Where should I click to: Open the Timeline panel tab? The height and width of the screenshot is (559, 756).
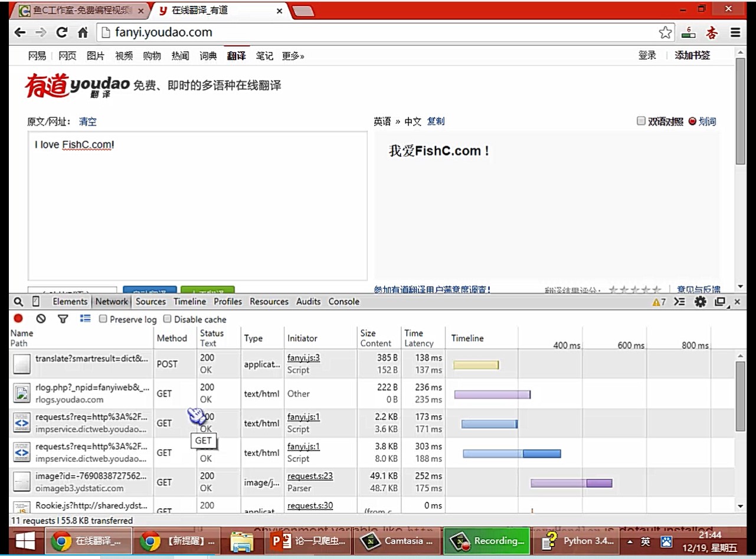click(x=189, y=301)
